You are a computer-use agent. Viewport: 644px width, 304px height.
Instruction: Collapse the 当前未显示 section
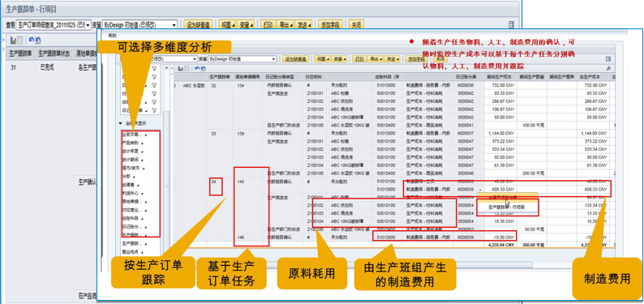pos(120,123)
